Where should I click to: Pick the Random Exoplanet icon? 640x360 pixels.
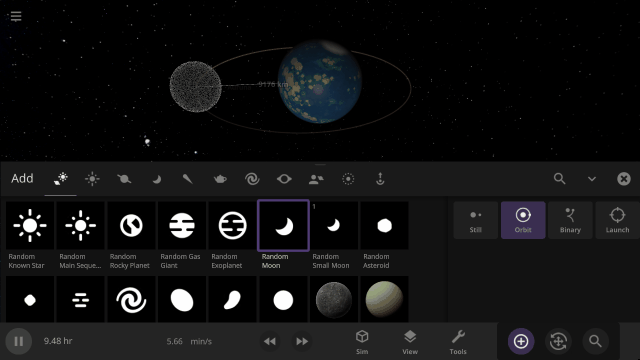pyautogui.click(x=232, y=225)
